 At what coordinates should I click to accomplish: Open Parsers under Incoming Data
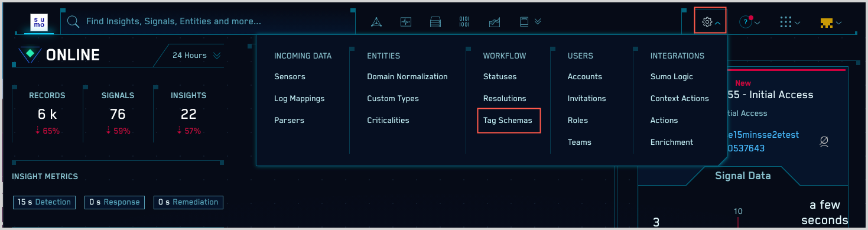pos(289,120)
